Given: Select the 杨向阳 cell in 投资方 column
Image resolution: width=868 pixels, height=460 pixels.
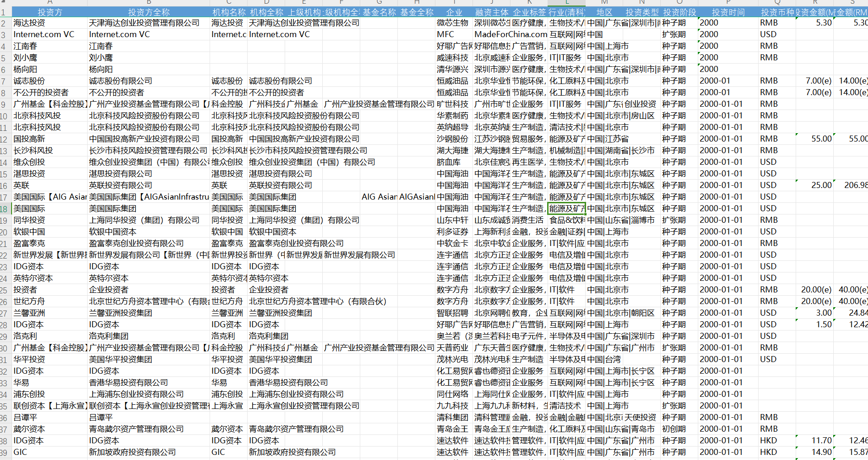Looking at the screenshot, I should pyautogui.click(x=50, y=69).
